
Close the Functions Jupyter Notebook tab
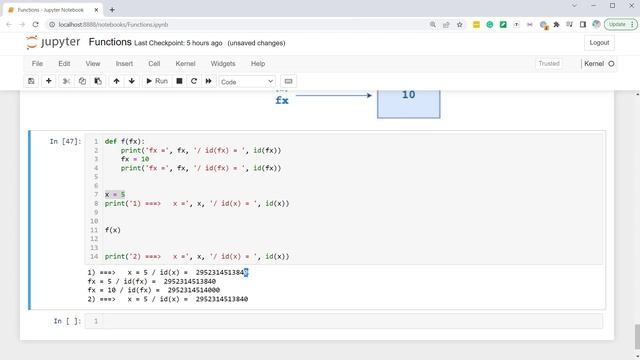(x=96, y=10)
